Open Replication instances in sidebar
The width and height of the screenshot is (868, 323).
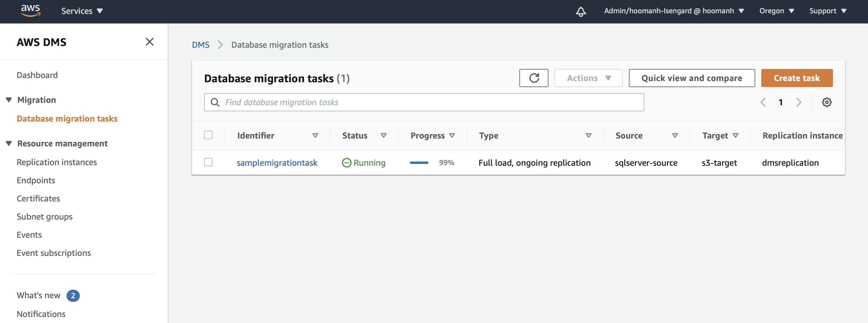coord(57,162)
